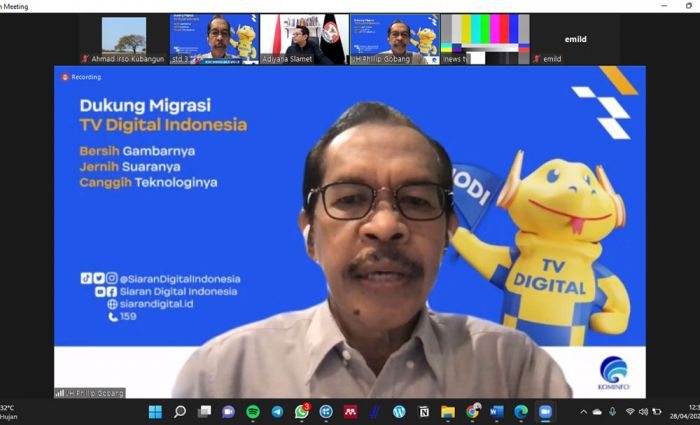Click the battery status tray icon

(657, 412)
